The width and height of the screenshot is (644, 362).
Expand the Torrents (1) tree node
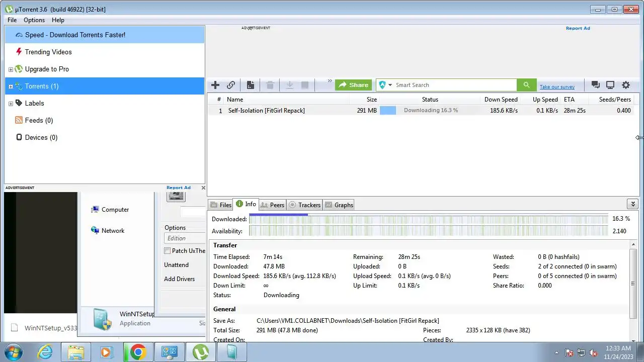pyautogui.click(x=11, y=86)
